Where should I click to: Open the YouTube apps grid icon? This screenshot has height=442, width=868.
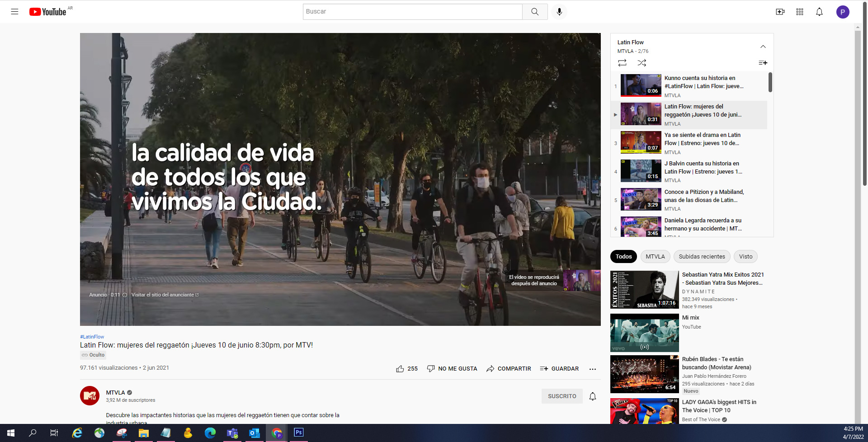(x=799, y=12)
